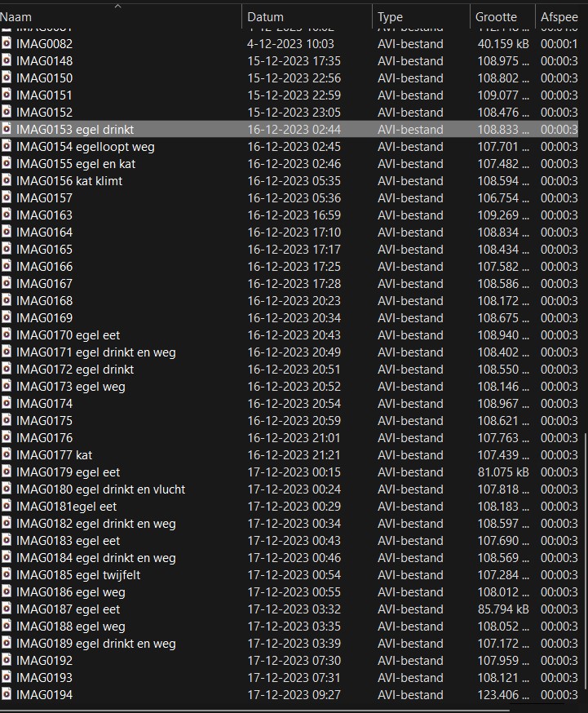This screenshot has width=588, height=713.
Task: Click the file icon beside IMAG0156 kat klimt
Action: click(x=7, y=181)
